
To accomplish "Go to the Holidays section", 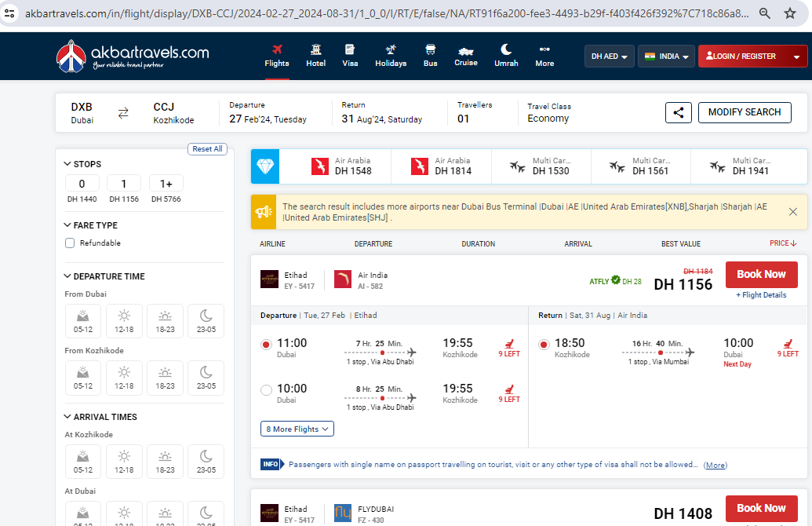I will click(x=391, y=56).
